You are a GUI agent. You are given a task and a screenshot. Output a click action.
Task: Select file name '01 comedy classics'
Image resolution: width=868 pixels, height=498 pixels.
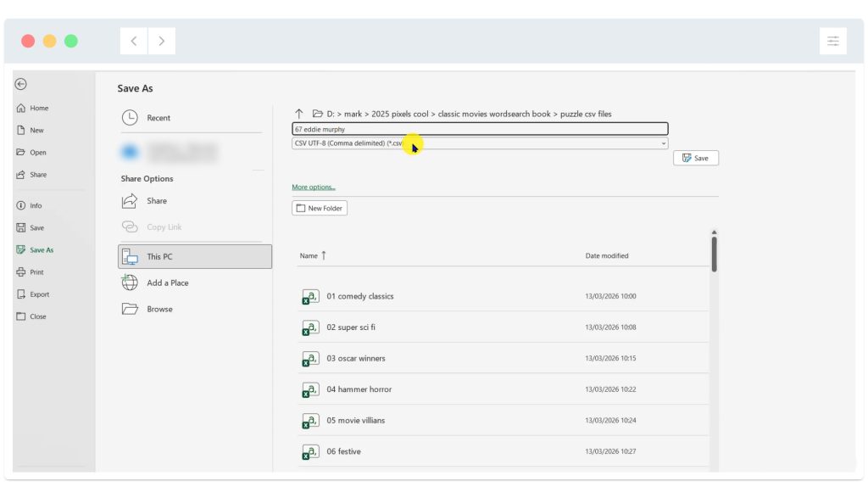click(x=359, y=296)
